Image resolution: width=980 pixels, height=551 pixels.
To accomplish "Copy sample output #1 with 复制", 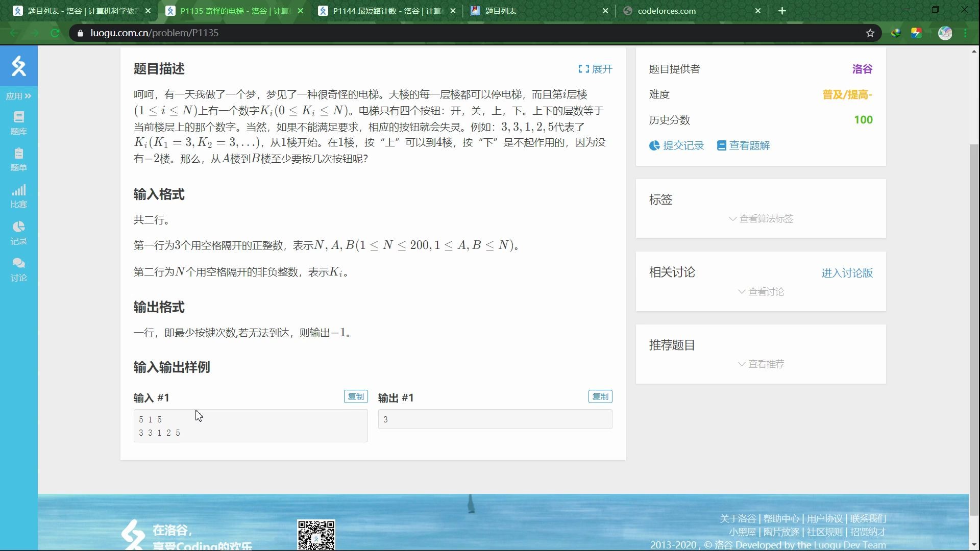I will tap(600, 396).
